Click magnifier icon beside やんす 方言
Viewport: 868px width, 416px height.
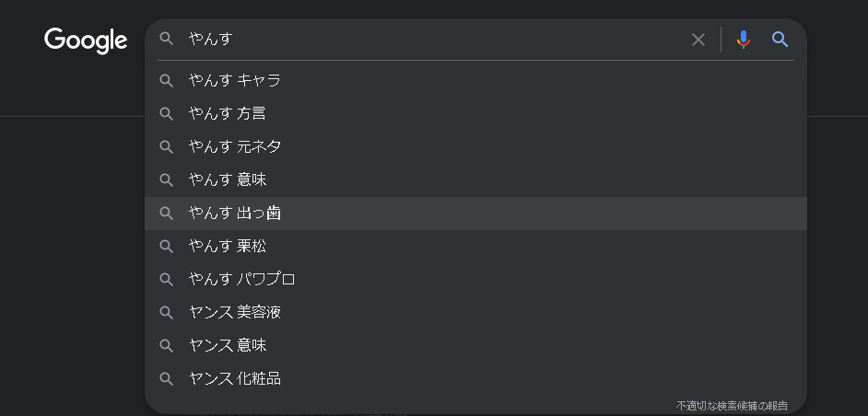(x=167, y=113)
